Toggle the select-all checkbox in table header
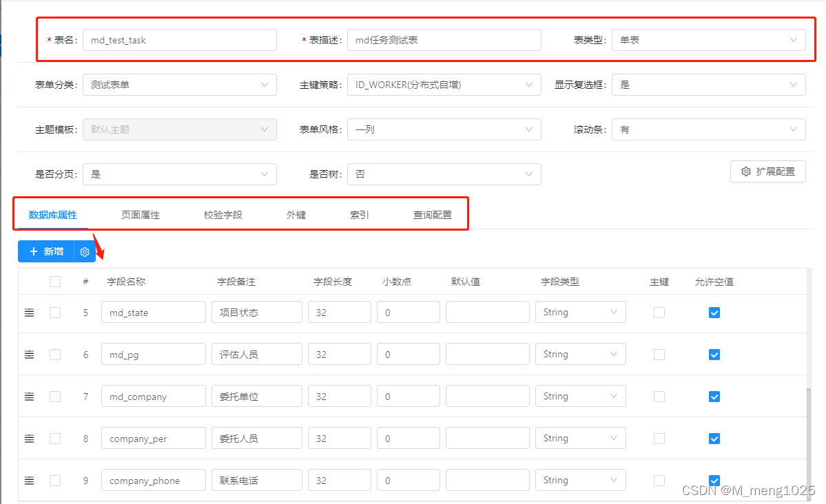826x504 pixels. tap(55, 282)
